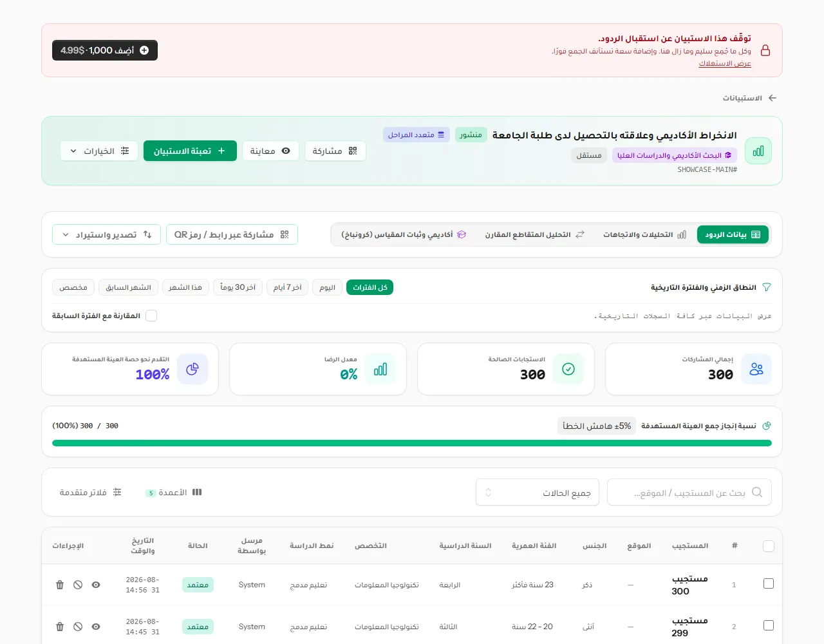Click the back arrow next to الاستبيانات
824x644 pixels.
pyautogui.click(x=772, y=98)
